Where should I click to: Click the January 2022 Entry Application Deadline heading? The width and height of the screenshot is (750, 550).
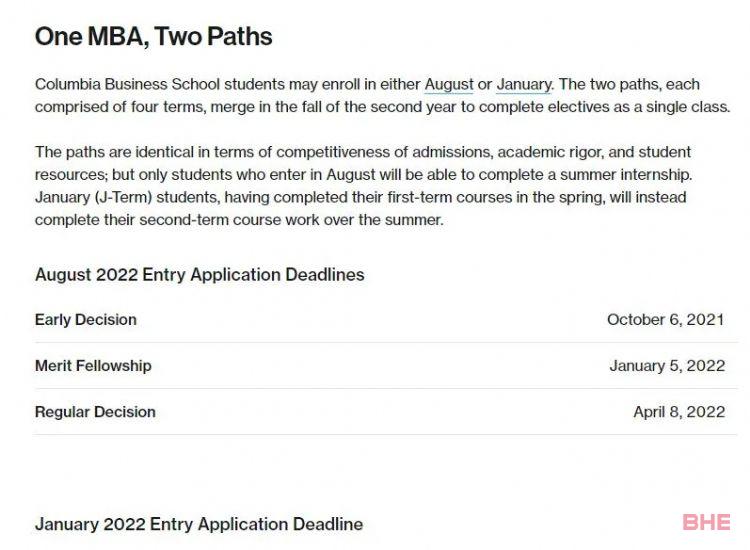click(199, 524)
